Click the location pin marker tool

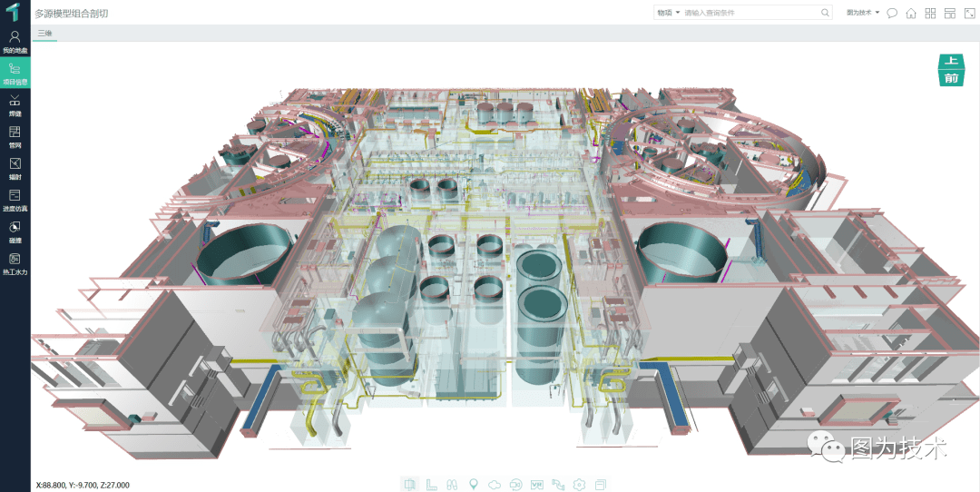pos(473,484)
